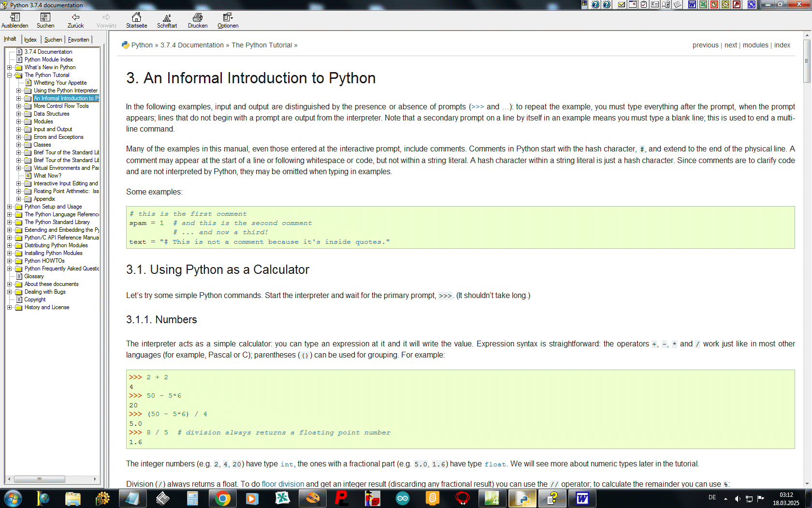Select the Copyright tree entry

[x=35, y=299]
